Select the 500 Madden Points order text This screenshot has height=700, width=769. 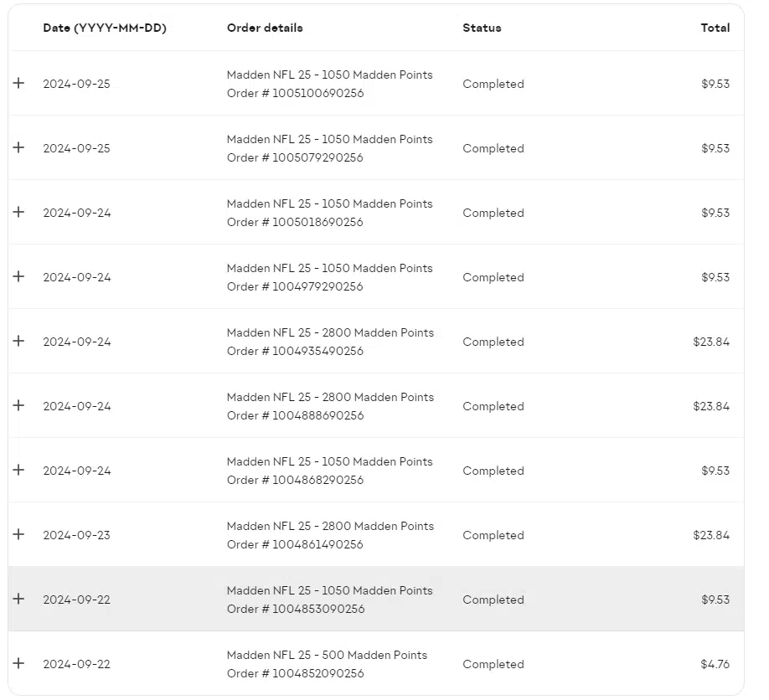(x=328, y=655)
